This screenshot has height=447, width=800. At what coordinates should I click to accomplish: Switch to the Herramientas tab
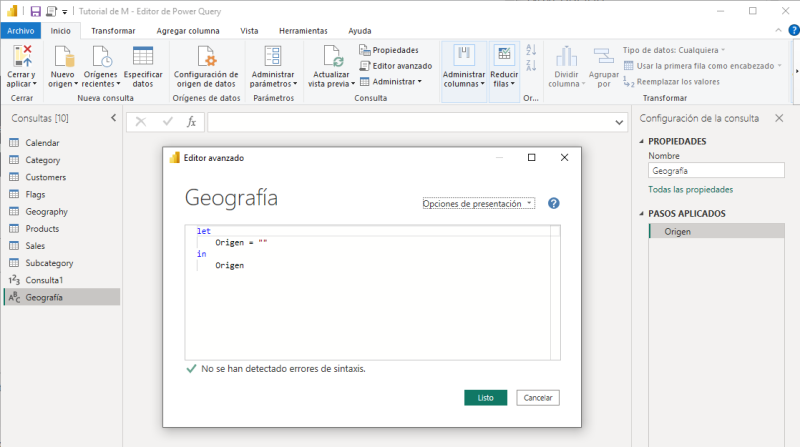[303, 31]
